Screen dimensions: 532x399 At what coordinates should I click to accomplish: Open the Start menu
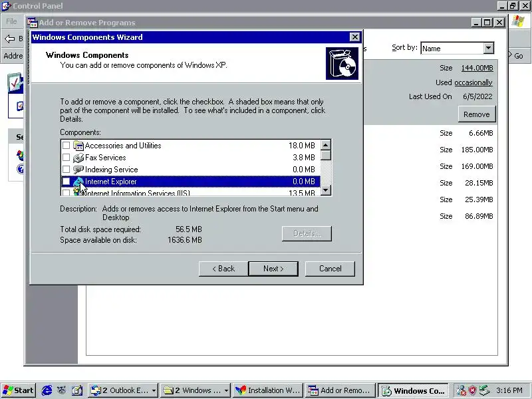tap(19, 390)
